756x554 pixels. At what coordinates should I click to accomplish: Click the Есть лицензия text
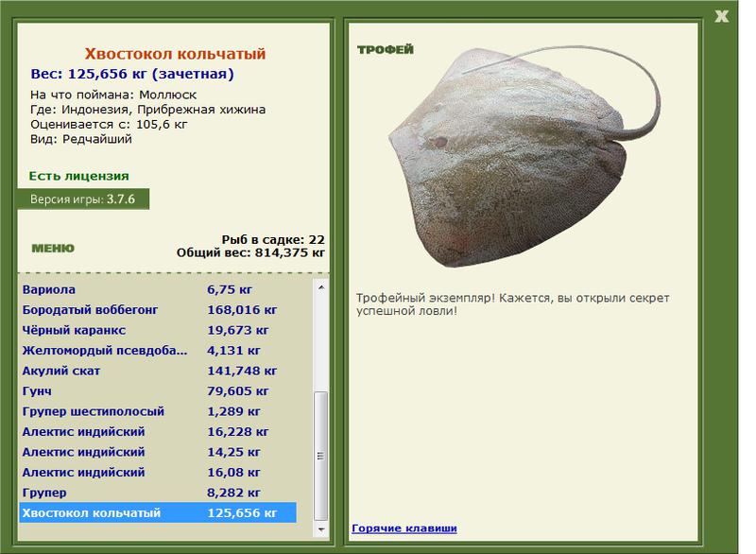click(79, 176)
